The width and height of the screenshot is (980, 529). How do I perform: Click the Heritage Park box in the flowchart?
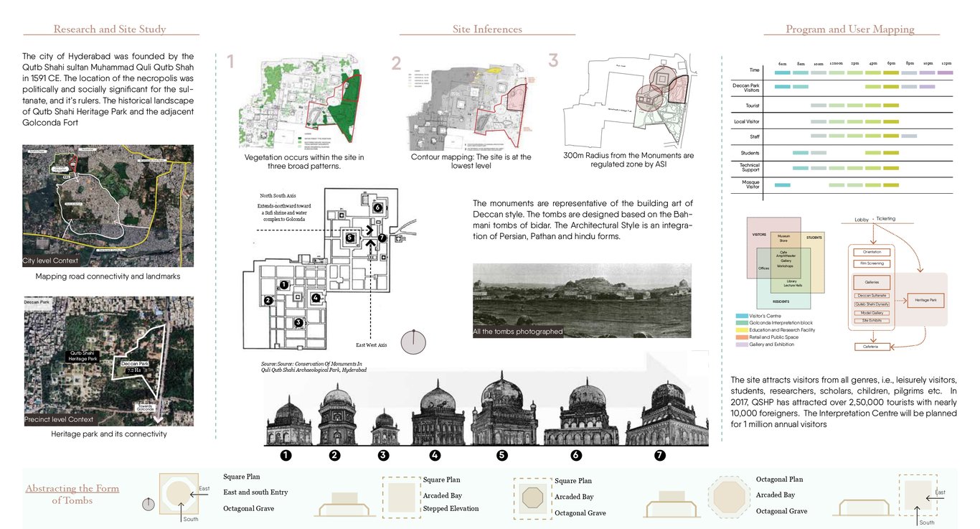coord(925,300)
